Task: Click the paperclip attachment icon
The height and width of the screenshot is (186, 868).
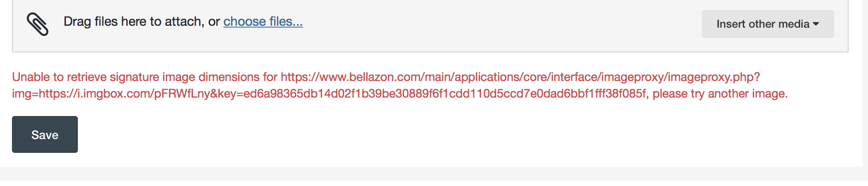Action: click(37, 23)
